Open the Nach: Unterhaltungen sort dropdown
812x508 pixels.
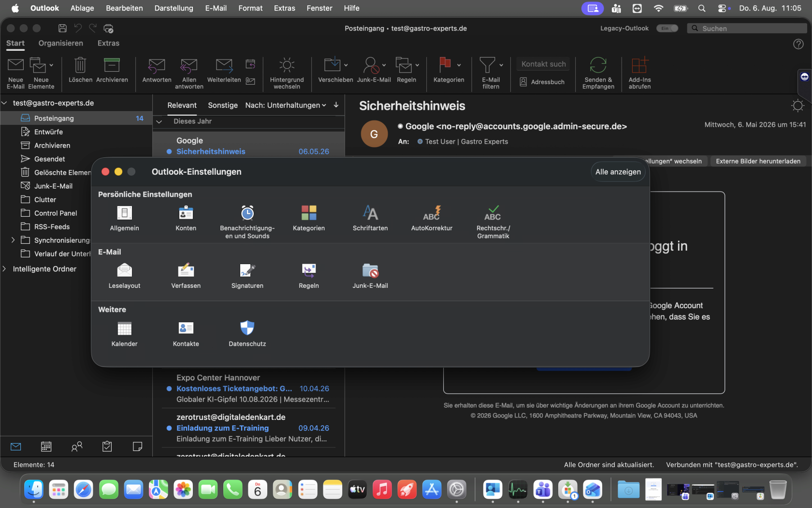(x=286, y=105)
